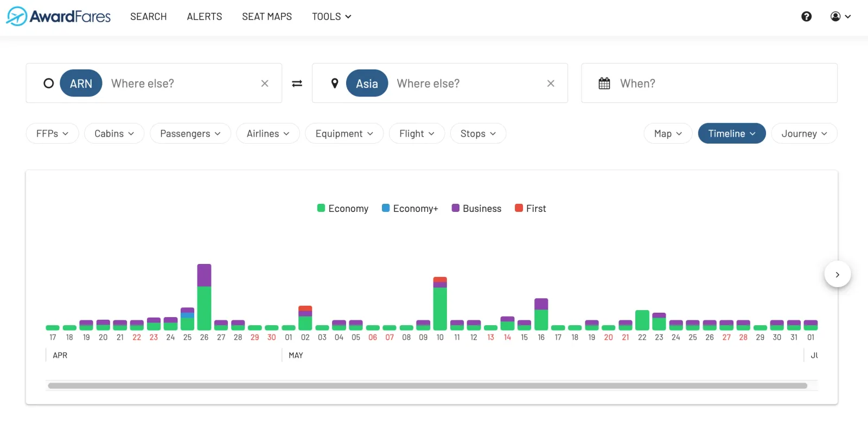Select the April 26 bar in timeline
This screenshot has height=426, width=868.
(204, 297)
